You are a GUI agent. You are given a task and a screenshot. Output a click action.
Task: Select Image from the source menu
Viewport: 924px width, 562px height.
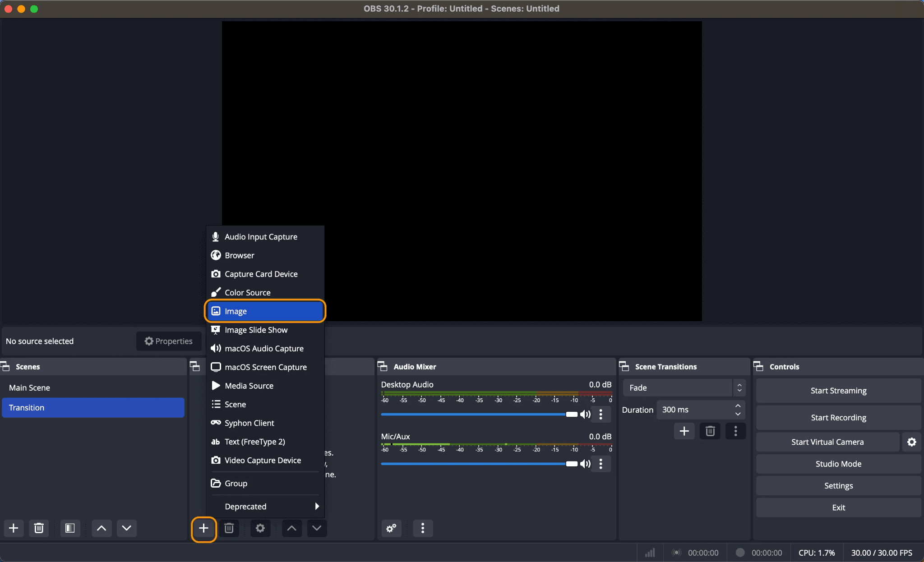tap(265, 311)
